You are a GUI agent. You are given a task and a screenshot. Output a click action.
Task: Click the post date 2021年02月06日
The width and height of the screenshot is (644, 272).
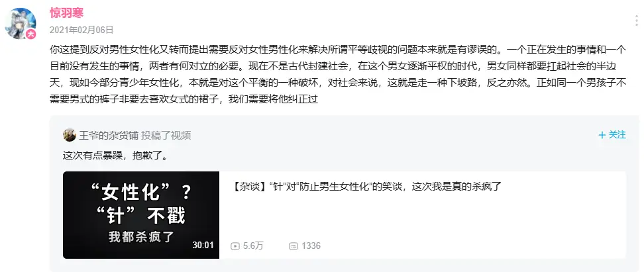(81, 30)
